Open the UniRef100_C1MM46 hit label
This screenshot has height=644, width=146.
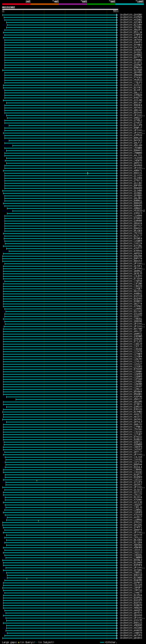click(x=131, y=520)
